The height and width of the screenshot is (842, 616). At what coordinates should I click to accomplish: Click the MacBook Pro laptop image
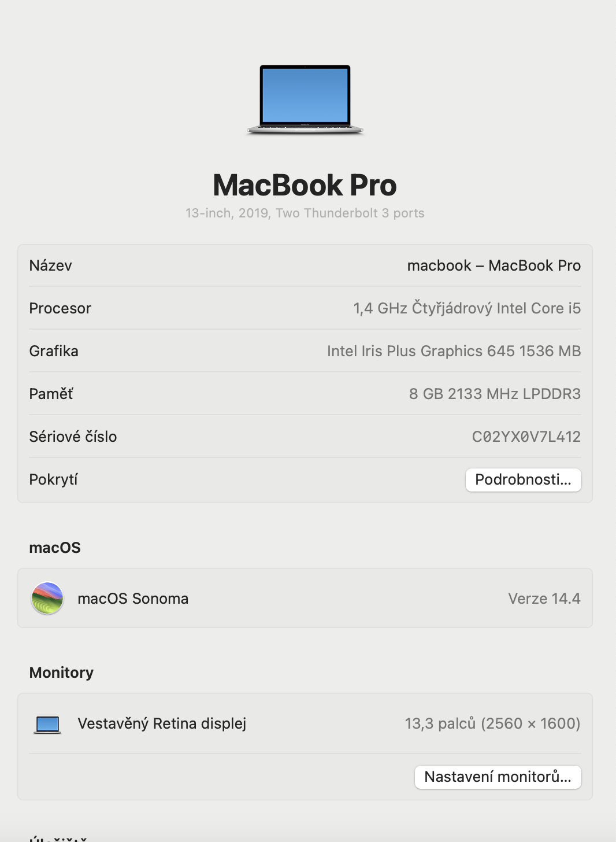tap(305, 99)
